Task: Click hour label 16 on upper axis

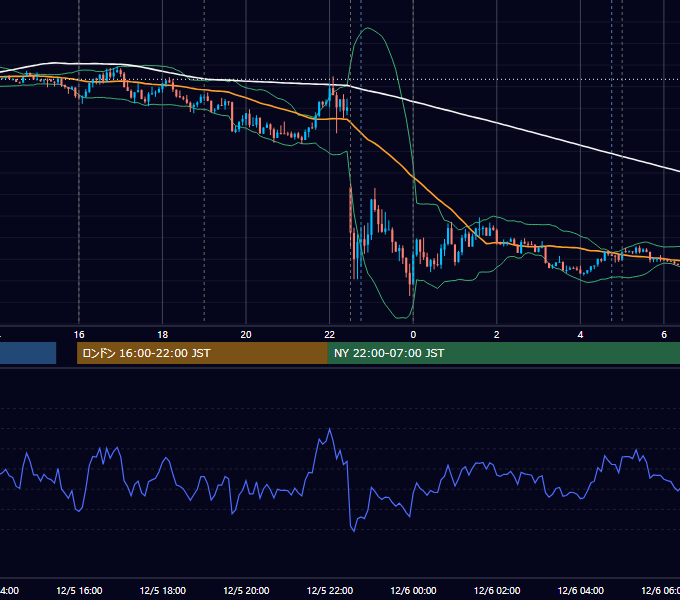Action: point(79,334)
